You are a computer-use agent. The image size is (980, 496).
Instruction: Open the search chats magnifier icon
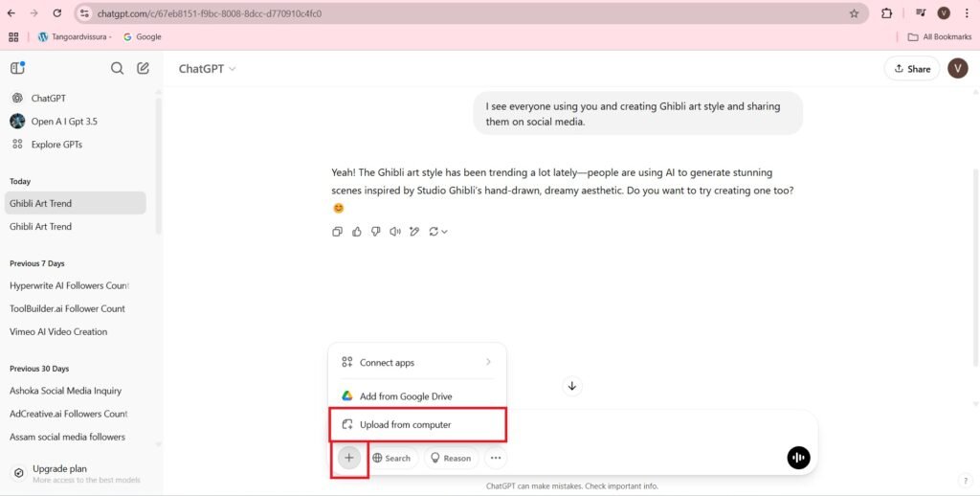coord(117,68)
